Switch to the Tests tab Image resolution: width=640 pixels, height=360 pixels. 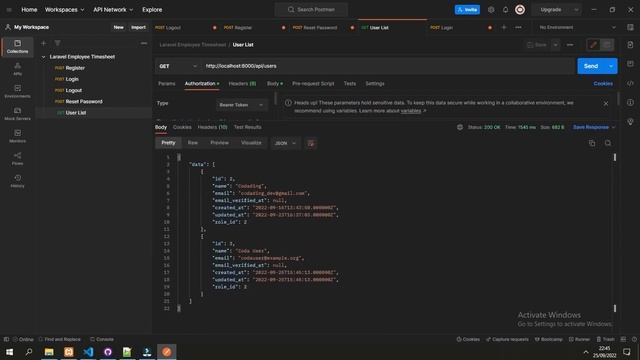pos(350,83)
